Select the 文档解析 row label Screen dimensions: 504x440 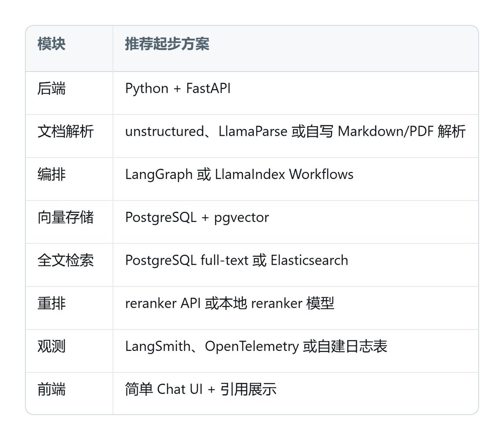66,132
